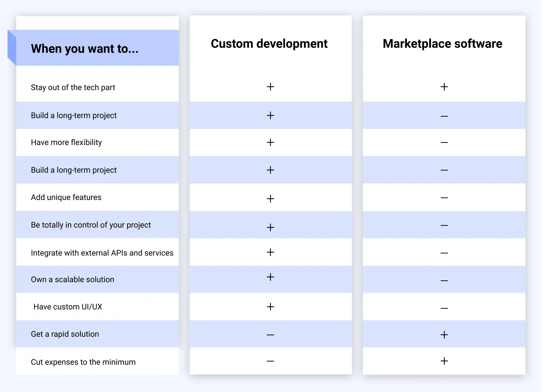Click the 'Marketplace software' column heading
This screenshot has width=542, height=392.
click(x=443, y=43)
